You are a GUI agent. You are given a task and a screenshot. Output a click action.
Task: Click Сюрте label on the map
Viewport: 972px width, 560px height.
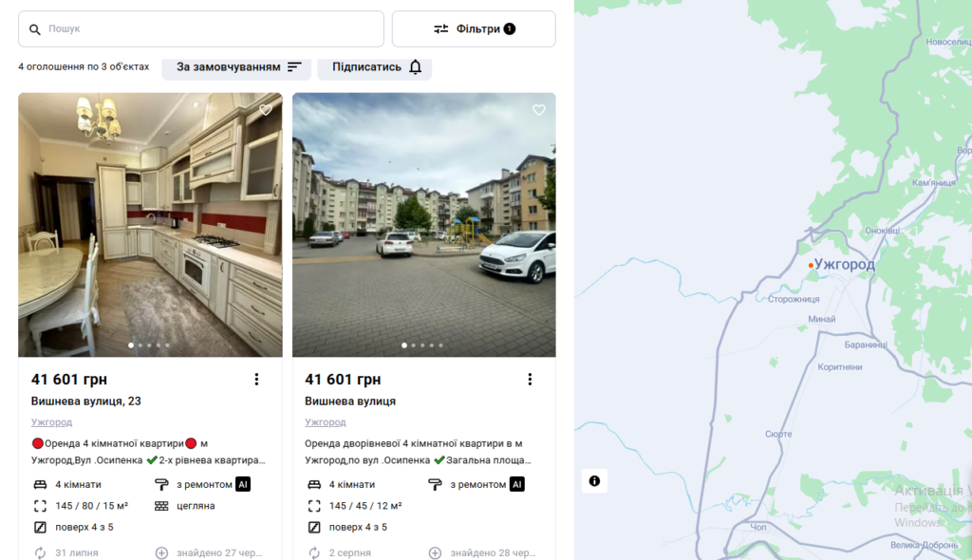click(x=778, y=434)
